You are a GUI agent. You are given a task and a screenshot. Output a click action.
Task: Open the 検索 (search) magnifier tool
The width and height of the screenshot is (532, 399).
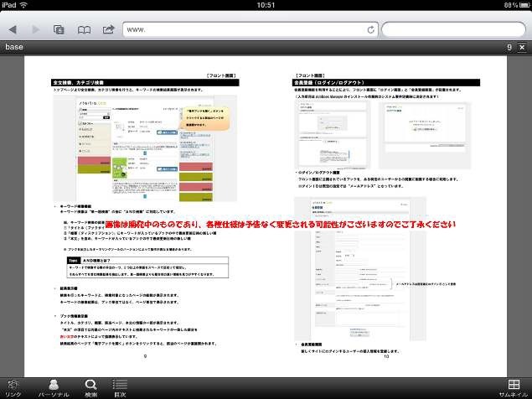90,388
